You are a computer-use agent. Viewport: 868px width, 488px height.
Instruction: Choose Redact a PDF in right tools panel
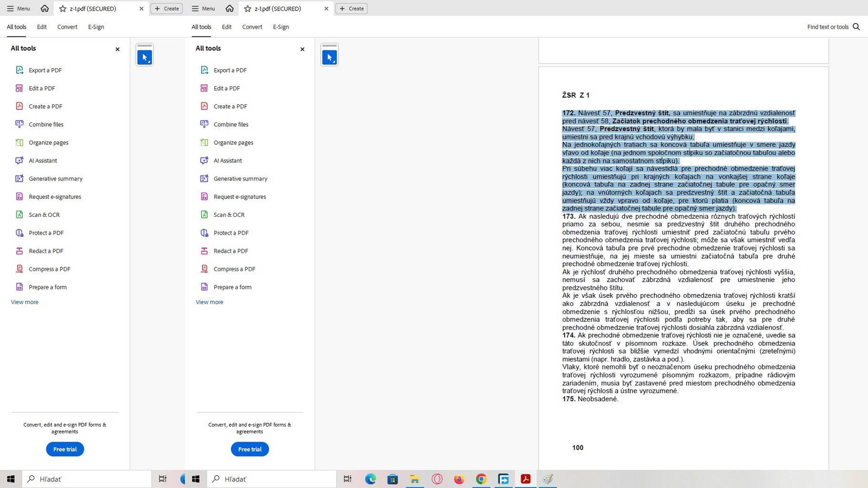pos(231,251)
